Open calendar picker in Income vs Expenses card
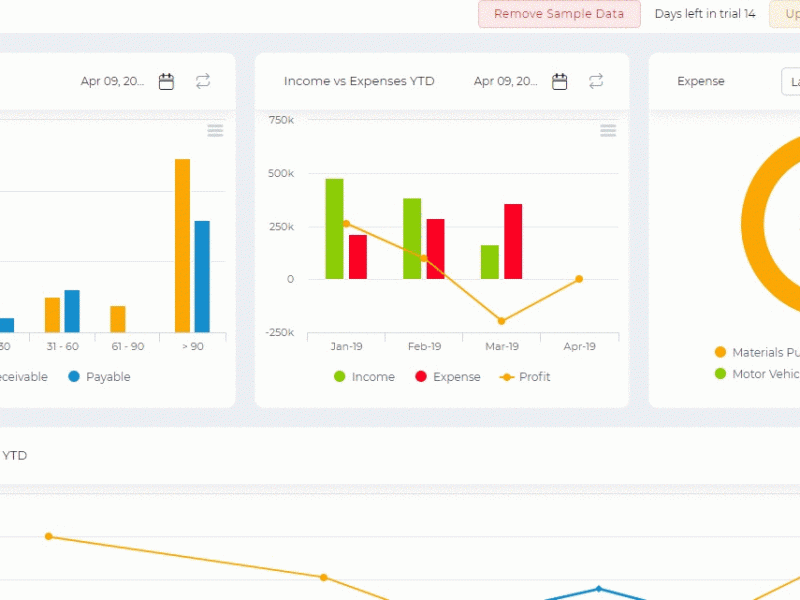The width and height of the screenshot is (800, 600). 559,82
